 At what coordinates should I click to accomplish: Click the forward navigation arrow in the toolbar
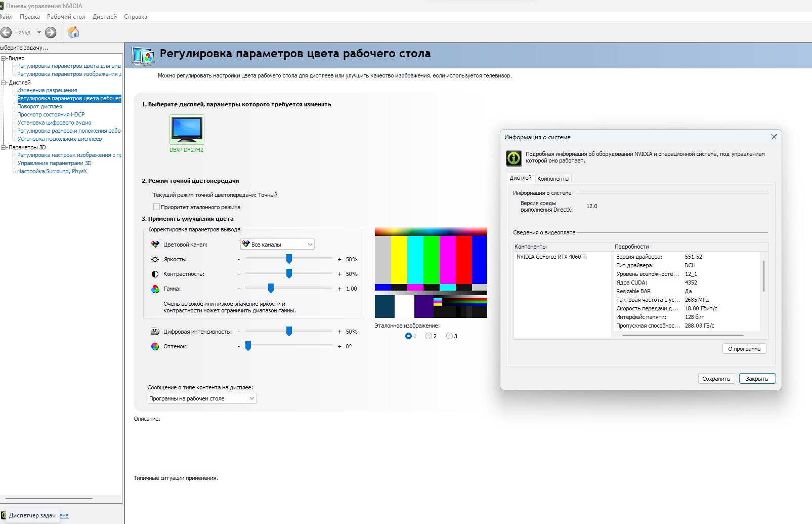[51, 32]
